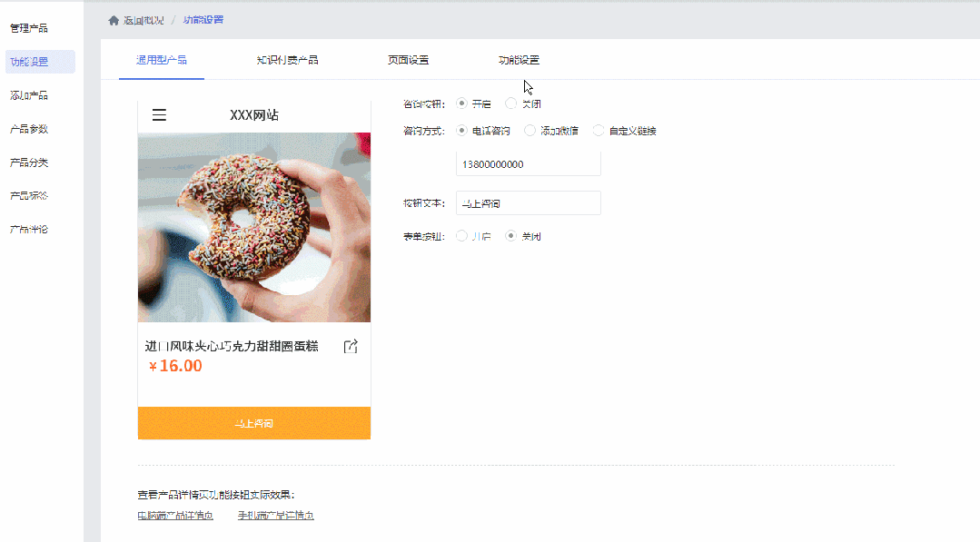Image resolution: width=980 pixels, height=542 pixels.
Task: Open 产品参数 from the sidebar
Action: click(x=29, y=129)
